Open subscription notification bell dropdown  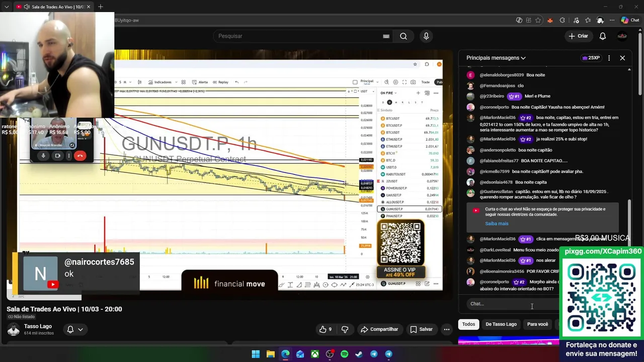pos(75,329)
